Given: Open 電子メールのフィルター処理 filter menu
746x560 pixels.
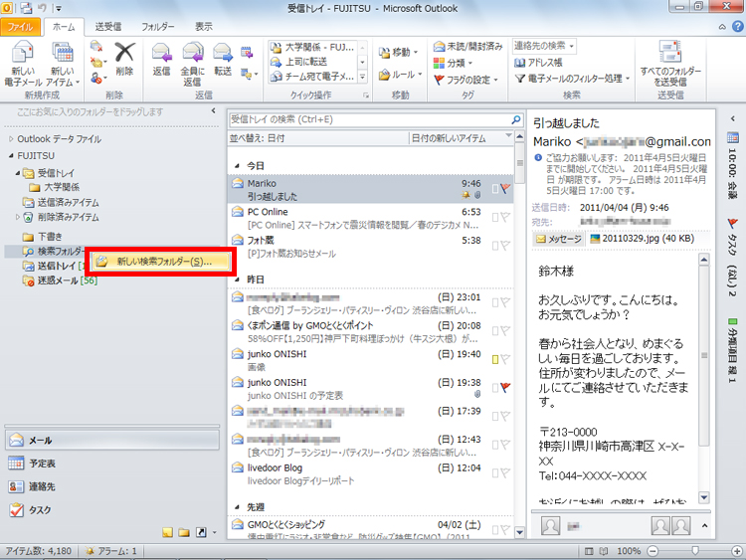Looking at the screenshot, I should pos(573,79).
